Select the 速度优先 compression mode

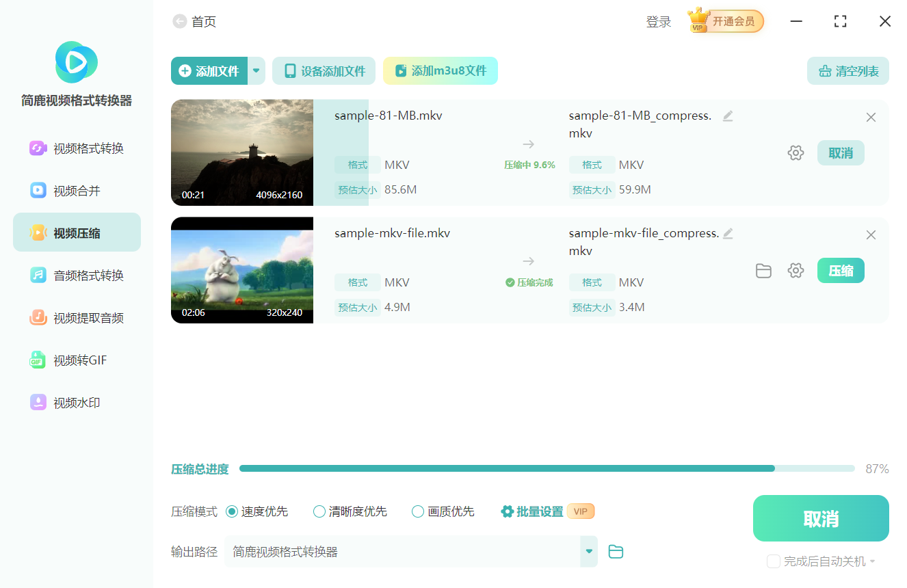coord(257,511)
